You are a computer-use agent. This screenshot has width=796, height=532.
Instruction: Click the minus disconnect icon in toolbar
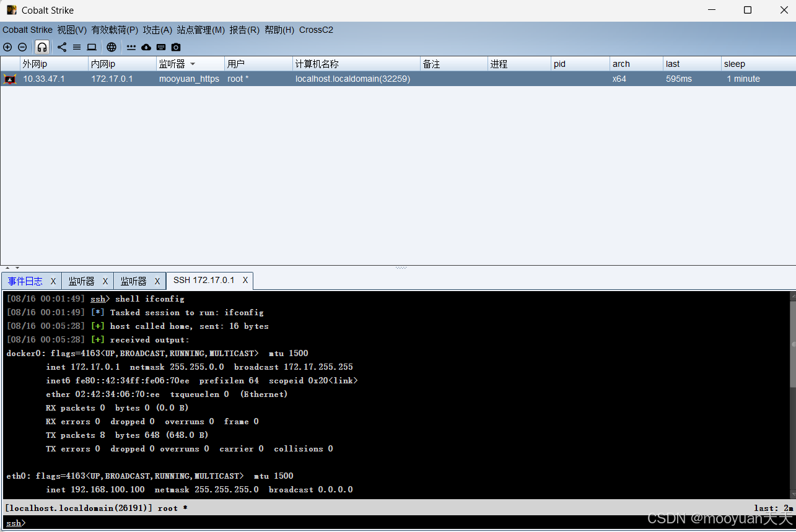click(22, 47)
